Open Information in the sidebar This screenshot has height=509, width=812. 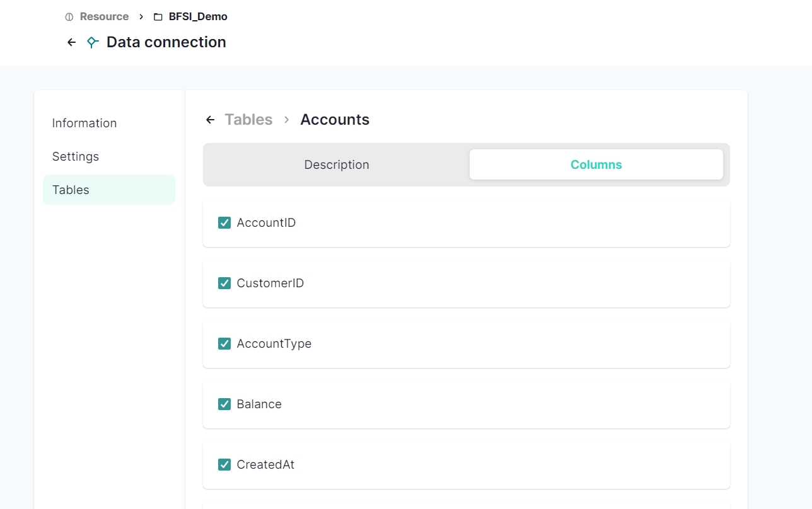pos(84,123)
